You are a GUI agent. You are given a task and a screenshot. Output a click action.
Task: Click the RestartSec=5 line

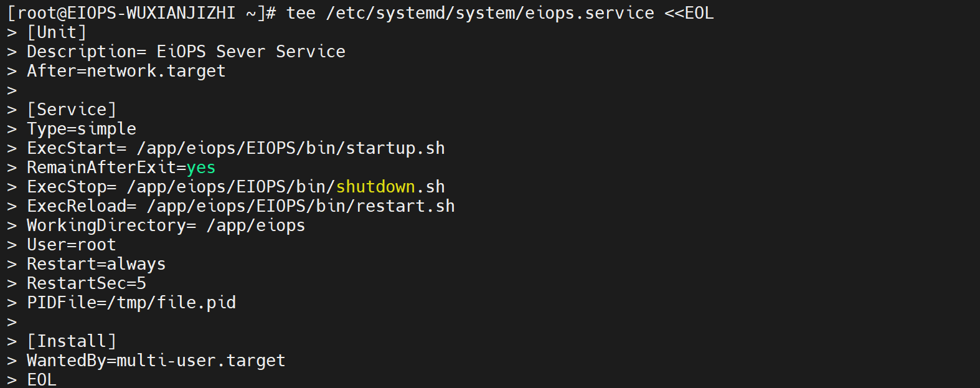click(87, 283)
